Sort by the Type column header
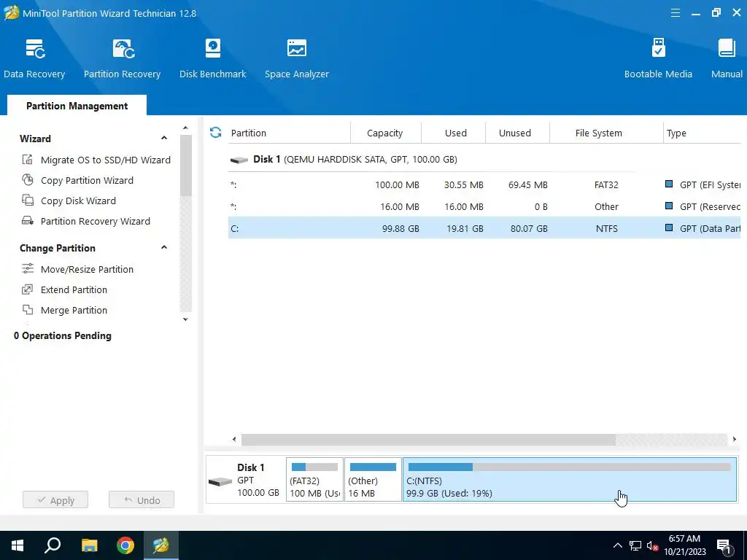This screenshot has width=747, height=560. [x=702, y=133]
